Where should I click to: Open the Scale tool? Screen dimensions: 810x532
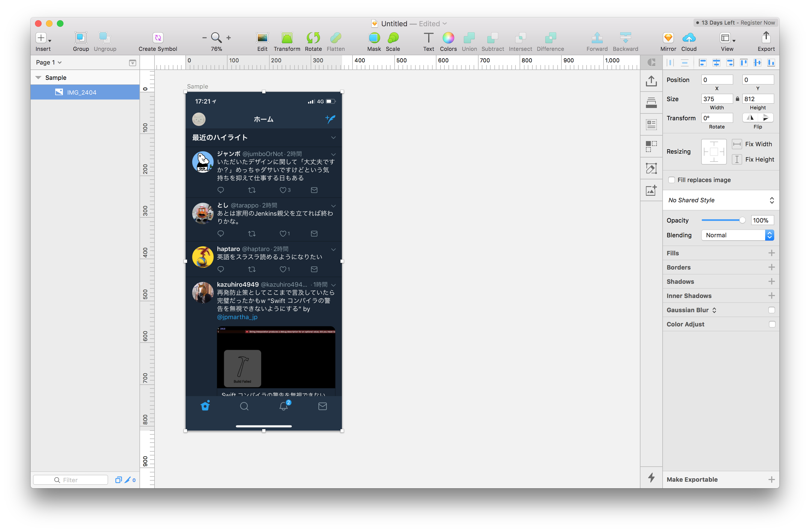click(x=393, y=38)
